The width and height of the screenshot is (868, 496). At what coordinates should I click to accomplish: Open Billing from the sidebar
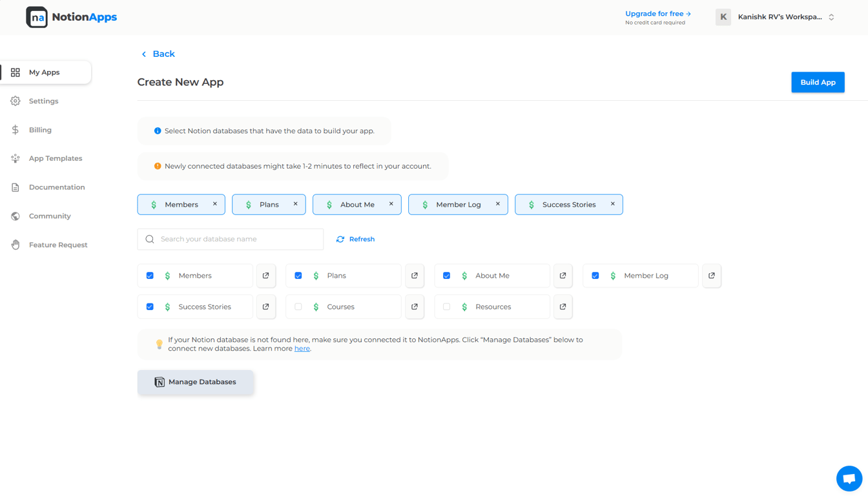pyautogui.click(x=40, y=130)
